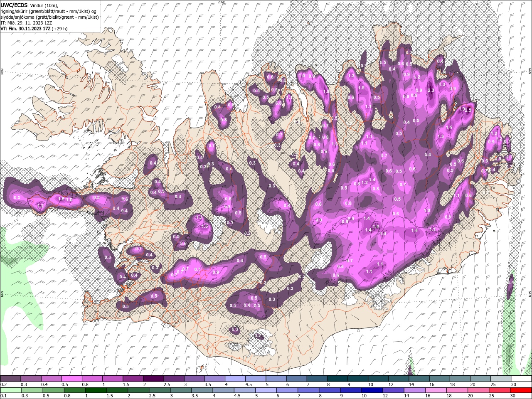532x399 pixels.
Task: Click the 'IT: Mið. 29. 11. 2023 12Z' initial time line
Action: tap(26, 23)
